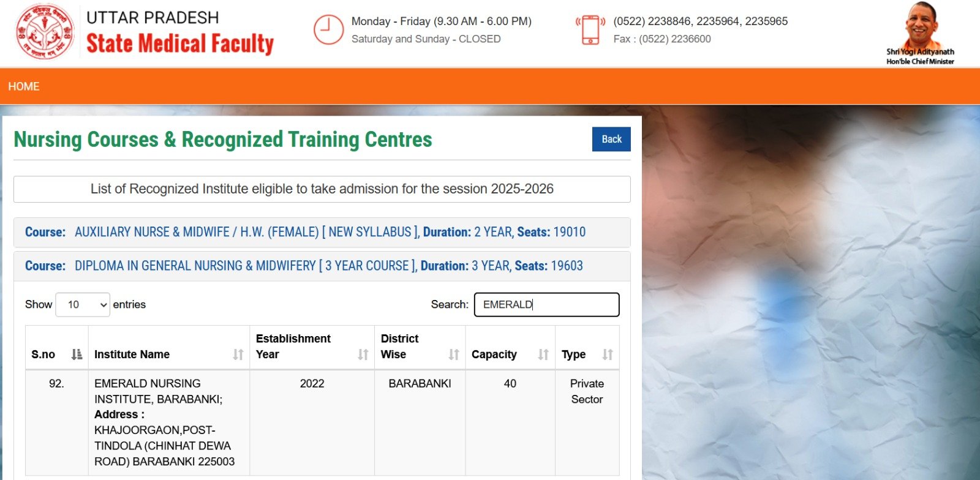This screenshot has width=980, height=480.
Task: Click the Fax number text in header
Action: pyautogui.click(x=661, y=39)
